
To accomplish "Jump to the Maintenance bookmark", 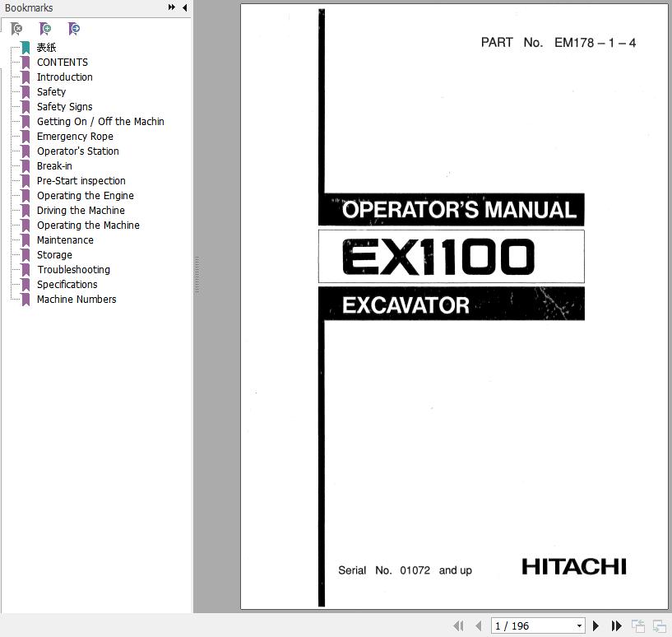I will point(65,239).
